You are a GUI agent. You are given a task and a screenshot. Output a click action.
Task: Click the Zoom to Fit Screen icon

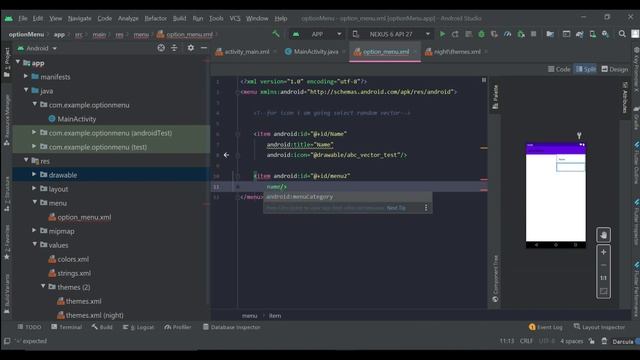point(603,291)
